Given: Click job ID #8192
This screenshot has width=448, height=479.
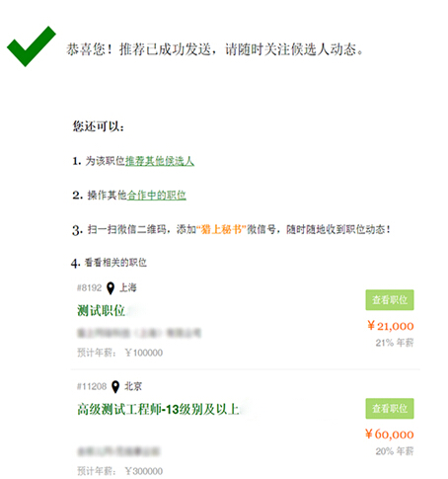Looking at the screenshot, I should (x=90, y=288).
